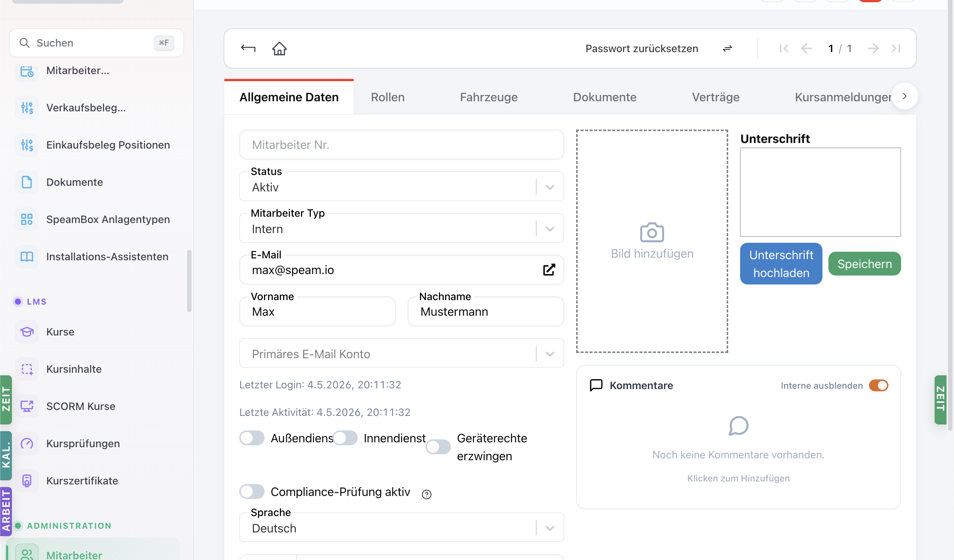Click the Mitarbeiter Nr. field
Viewport: 954px width, 560px height.
point(401,144)
